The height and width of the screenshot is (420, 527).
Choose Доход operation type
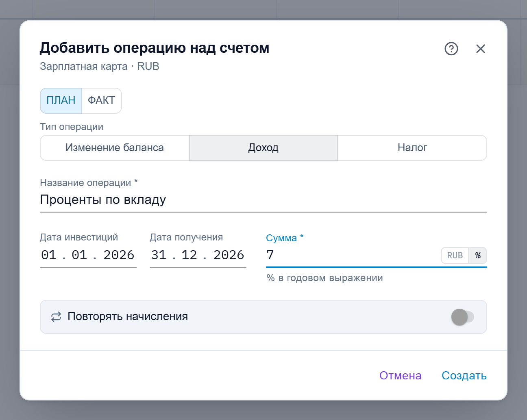coord(263,148)
